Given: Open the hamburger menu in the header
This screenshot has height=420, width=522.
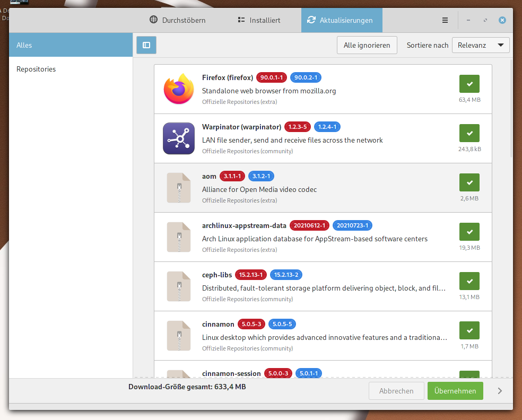Looking at the screenshot, I should [x=445, y=20].
